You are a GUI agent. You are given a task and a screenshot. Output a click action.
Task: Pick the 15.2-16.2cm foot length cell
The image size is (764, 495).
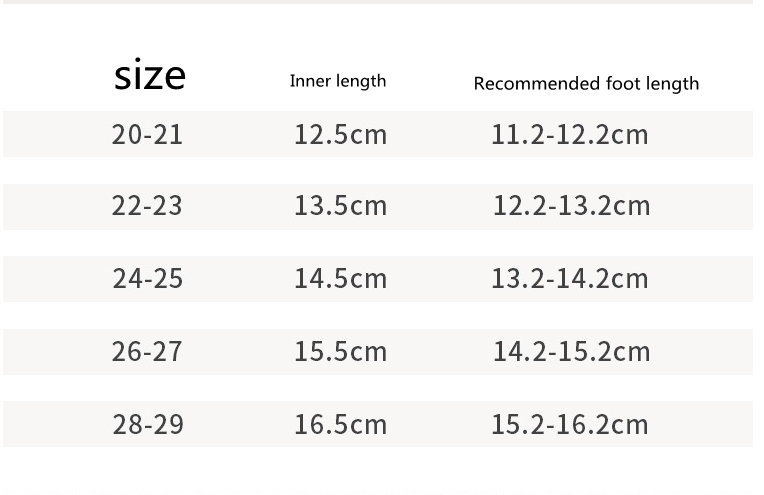click(x=570, y=424)
